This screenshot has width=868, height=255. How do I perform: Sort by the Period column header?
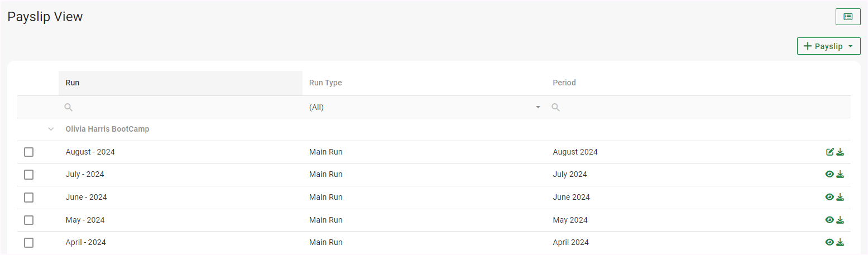(x=564, y=83)
